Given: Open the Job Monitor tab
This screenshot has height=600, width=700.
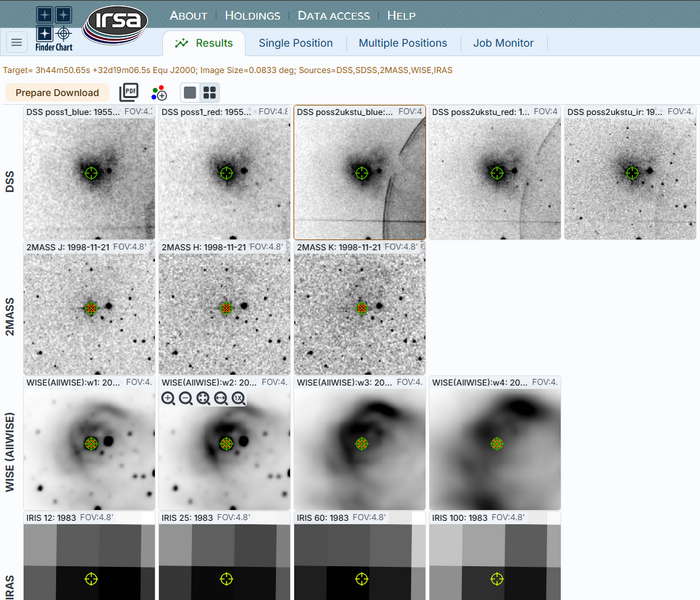Looking at the screenshot, I should [503, 43].
